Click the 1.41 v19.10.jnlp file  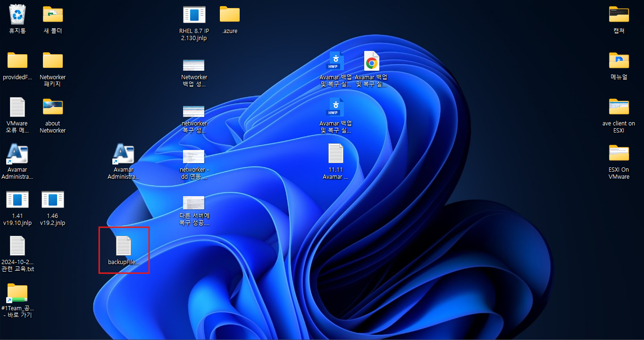pos(17,207)
